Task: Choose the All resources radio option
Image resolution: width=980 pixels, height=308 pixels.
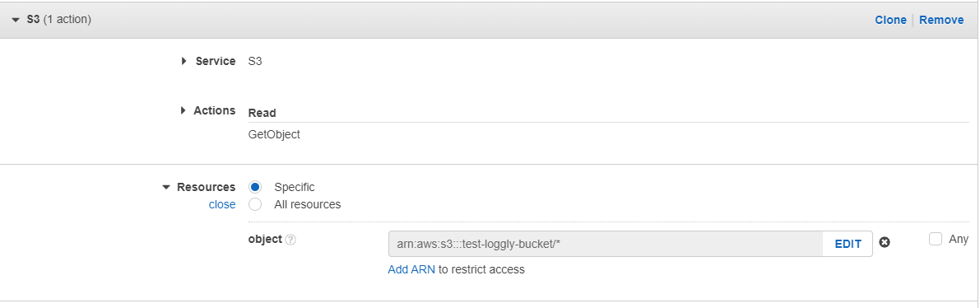Action: point(255,204)
